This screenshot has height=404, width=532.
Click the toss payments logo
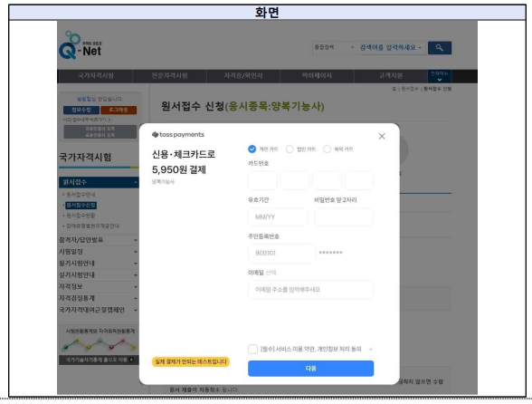click(178, 135)
